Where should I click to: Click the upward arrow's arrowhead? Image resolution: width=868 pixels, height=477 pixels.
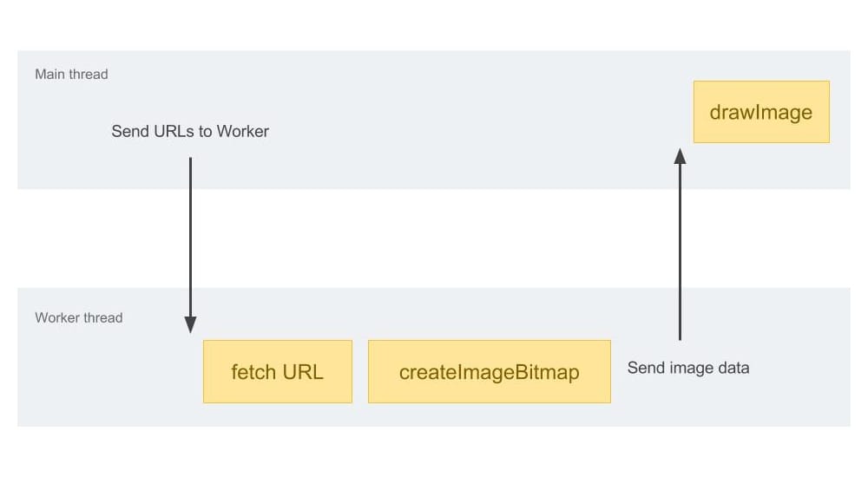(x=680, y=155)
